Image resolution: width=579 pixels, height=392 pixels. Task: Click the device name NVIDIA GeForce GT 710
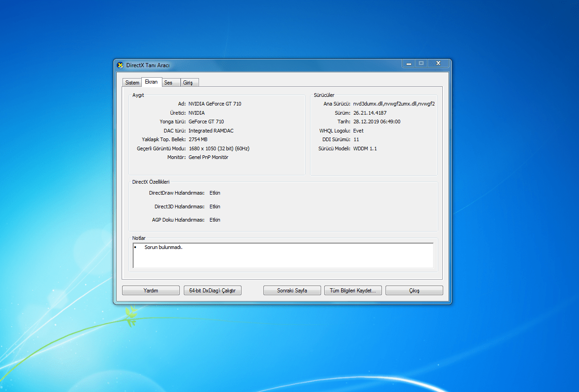pyautogui.click(x=215, y=104)
